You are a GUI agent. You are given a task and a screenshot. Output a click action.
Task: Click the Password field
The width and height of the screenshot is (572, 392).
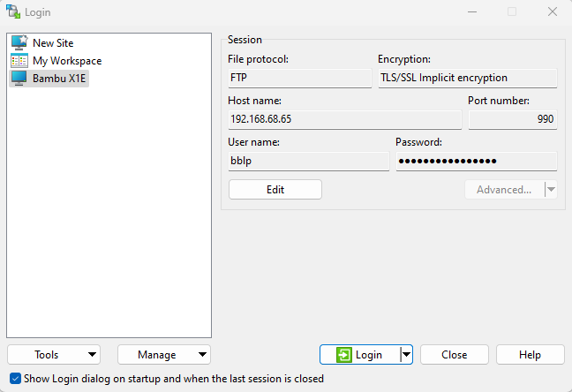[x=476, y=161]
